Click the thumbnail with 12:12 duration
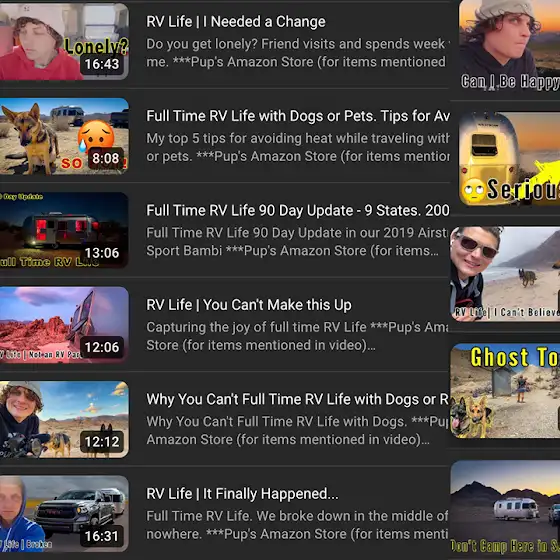 tap(64, 419)
